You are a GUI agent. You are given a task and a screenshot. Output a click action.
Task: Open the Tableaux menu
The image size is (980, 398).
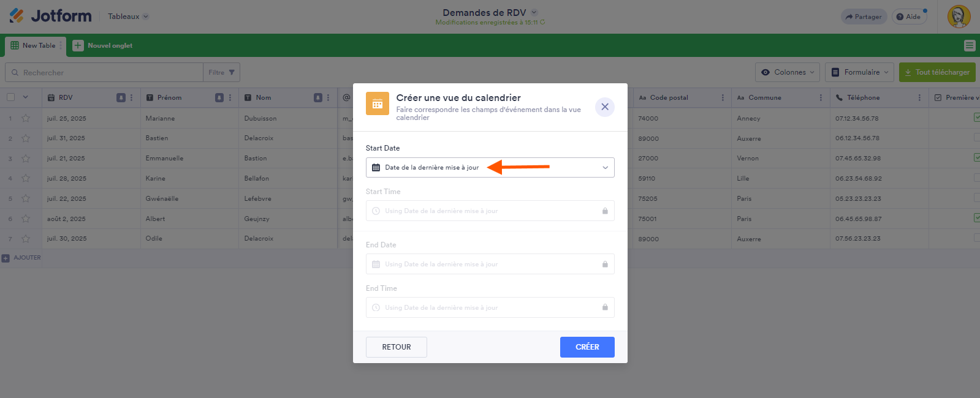tap(128, 17)
